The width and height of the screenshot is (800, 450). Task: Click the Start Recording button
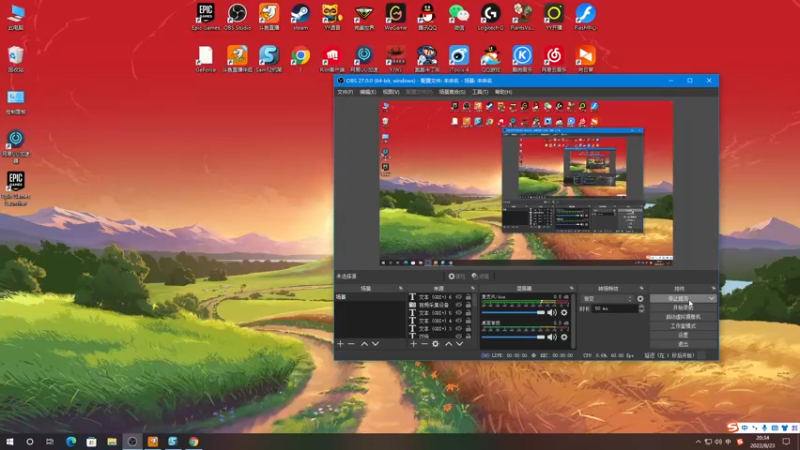[x=683, y=308]
